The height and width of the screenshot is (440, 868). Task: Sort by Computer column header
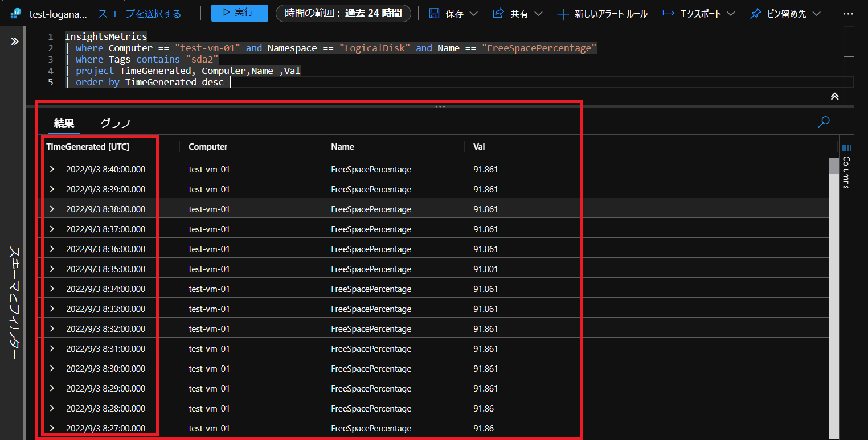click(208, 147)
